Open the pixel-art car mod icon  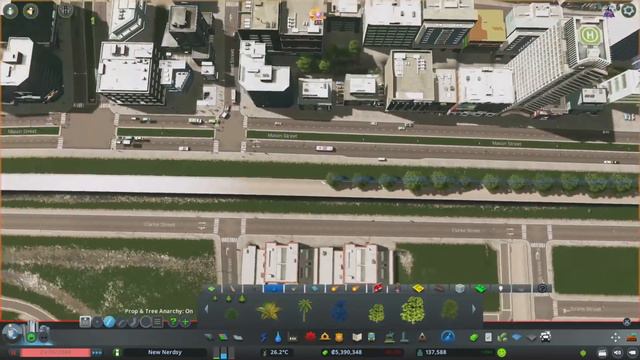point(545,337)
